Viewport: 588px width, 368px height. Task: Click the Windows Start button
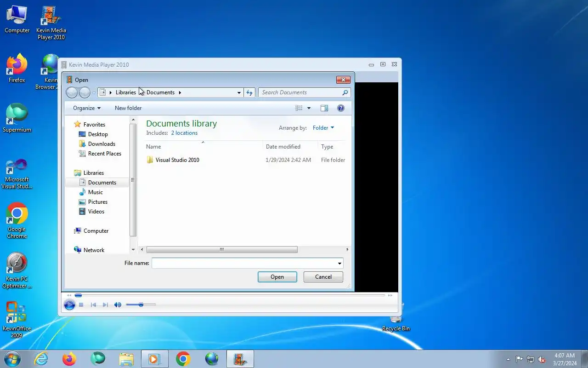click(12, 359)
